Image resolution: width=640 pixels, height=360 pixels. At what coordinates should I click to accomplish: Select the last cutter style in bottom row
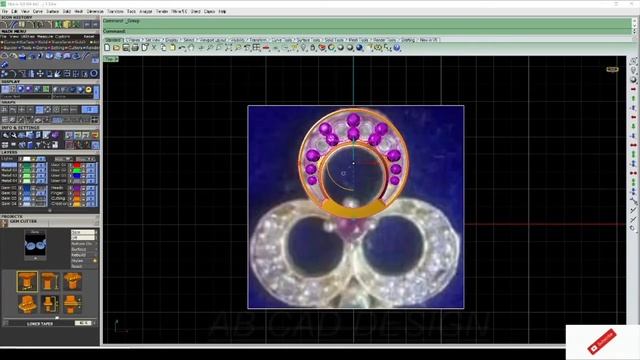pos(72,304)
